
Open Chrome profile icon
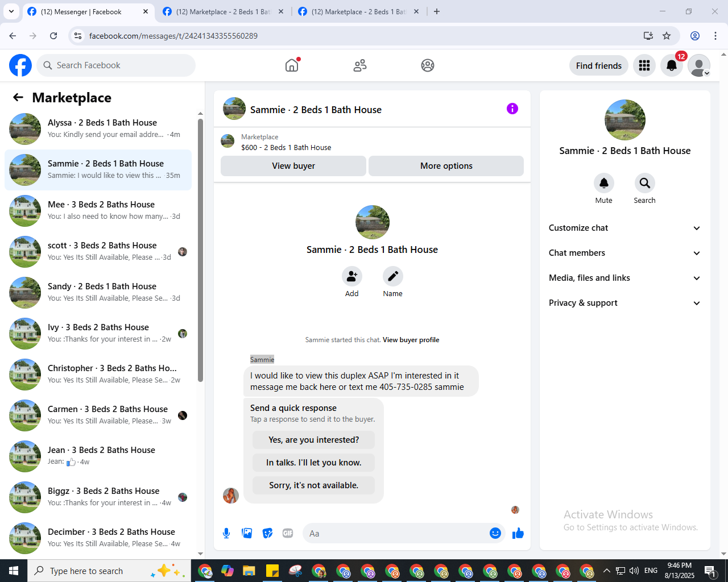pos(695,36)
